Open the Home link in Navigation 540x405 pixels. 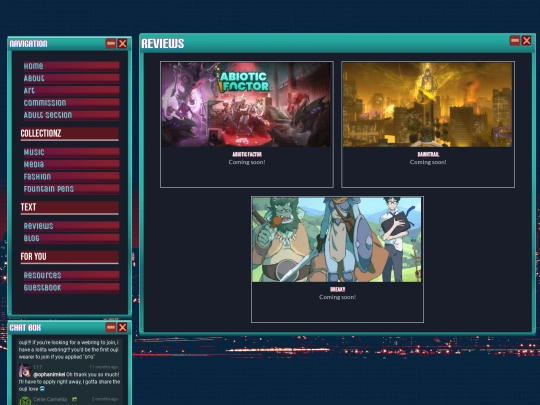point(71,66)
